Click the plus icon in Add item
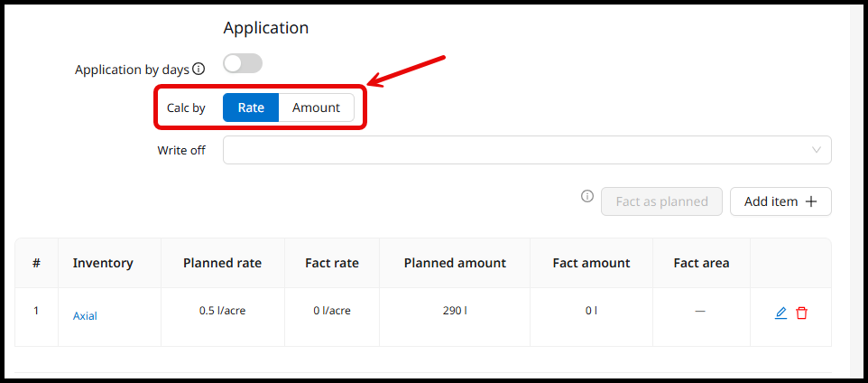This screenshot has height=383, width=868. pos(810,201)
